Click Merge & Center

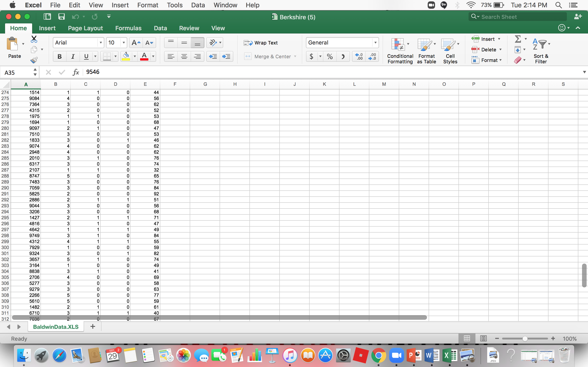tap(270, 56)
